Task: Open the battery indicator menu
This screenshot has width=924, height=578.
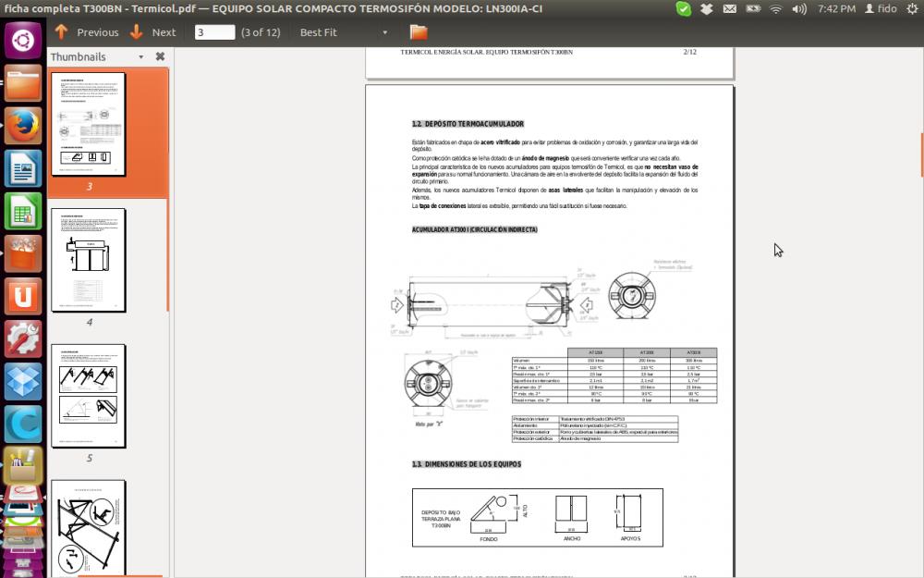Action: tap(753, 9)
